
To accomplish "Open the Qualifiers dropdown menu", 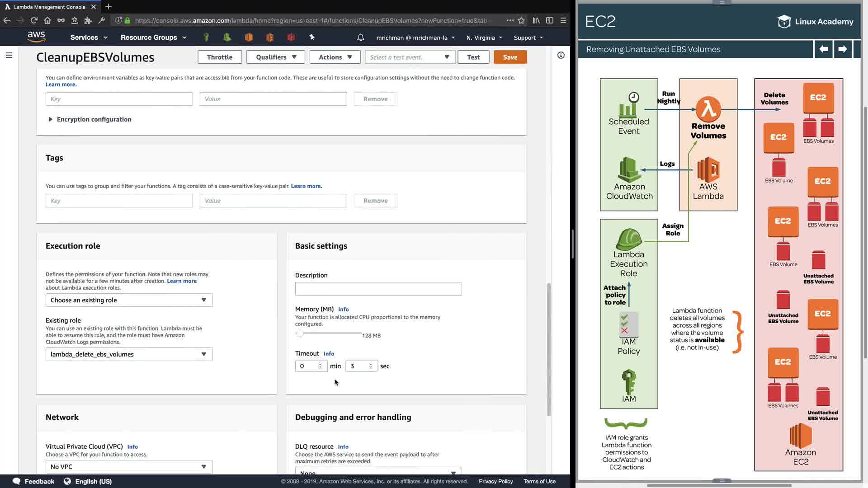I will [x=276, y=57].
